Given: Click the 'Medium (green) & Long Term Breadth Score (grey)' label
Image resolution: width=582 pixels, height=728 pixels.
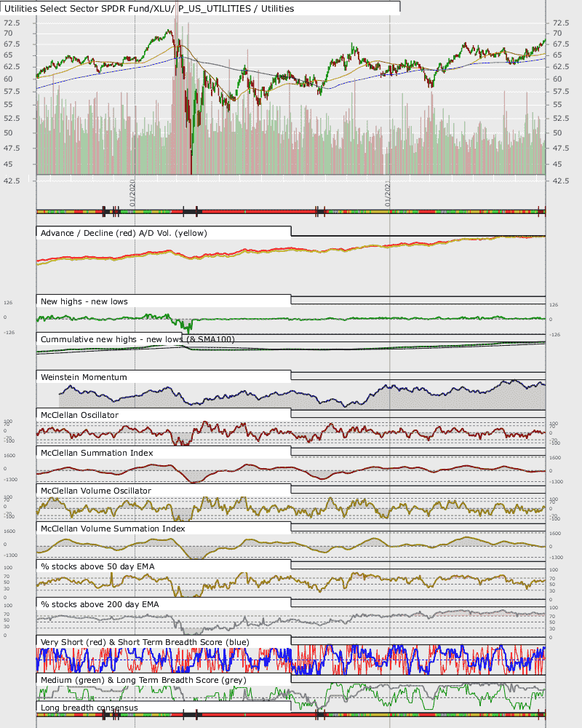Looking at the screenshot, I should (x=143, y=680).
